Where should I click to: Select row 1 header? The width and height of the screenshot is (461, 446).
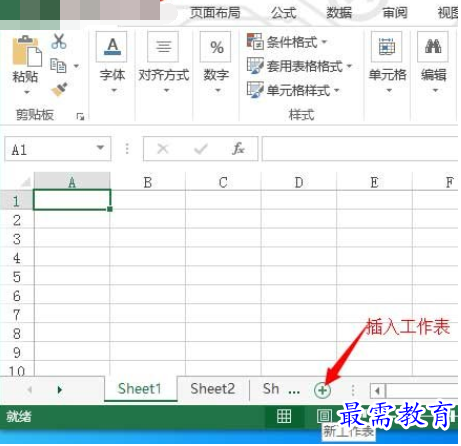click(x=17, y=201)
